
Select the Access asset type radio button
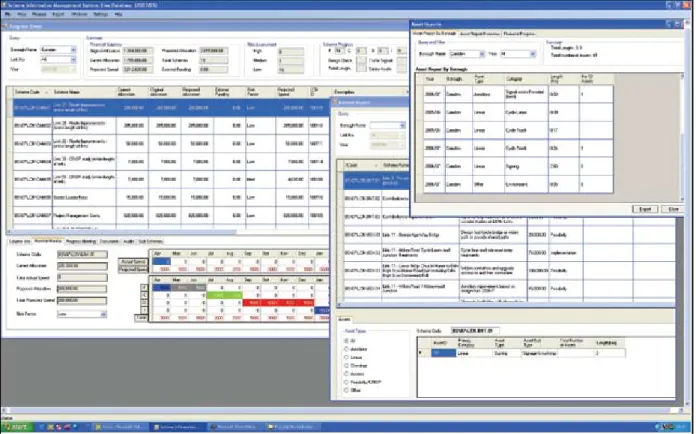coord(346,374)
